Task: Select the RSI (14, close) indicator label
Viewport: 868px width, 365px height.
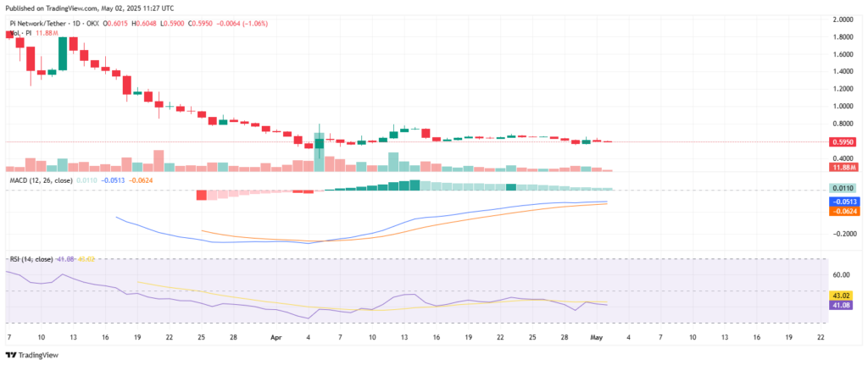Action: point(31,258)
